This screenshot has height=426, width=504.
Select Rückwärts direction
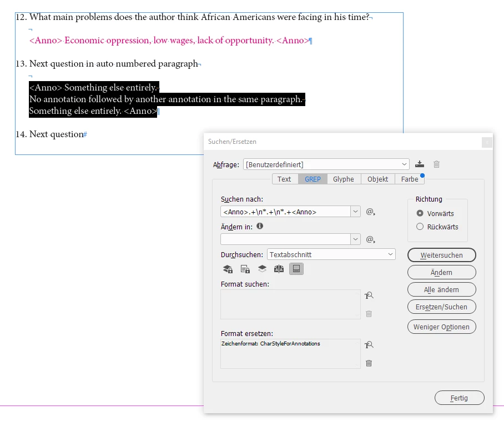click(x=437, y=227)
